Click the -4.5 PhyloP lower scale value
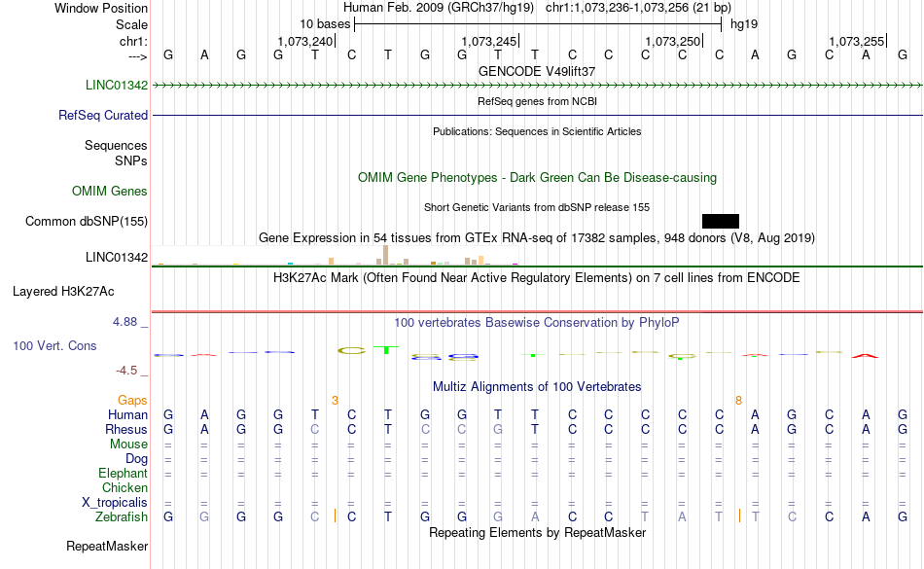924x569 pixels. coord(126,370)
